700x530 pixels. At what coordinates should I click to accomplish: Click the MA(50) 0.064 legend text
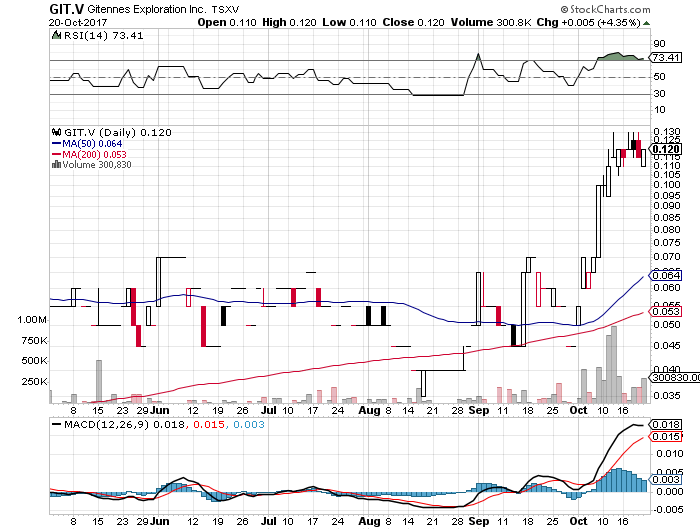[x=92, y=144]
